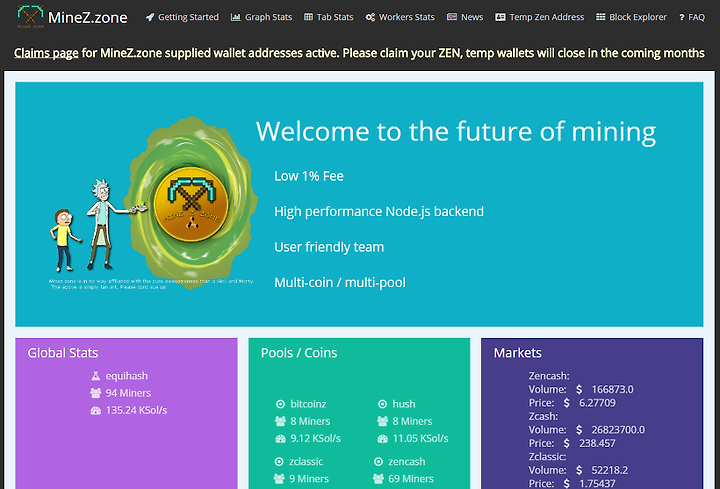
Task: Open the Graph Stats page
Action: coord(268,17)
